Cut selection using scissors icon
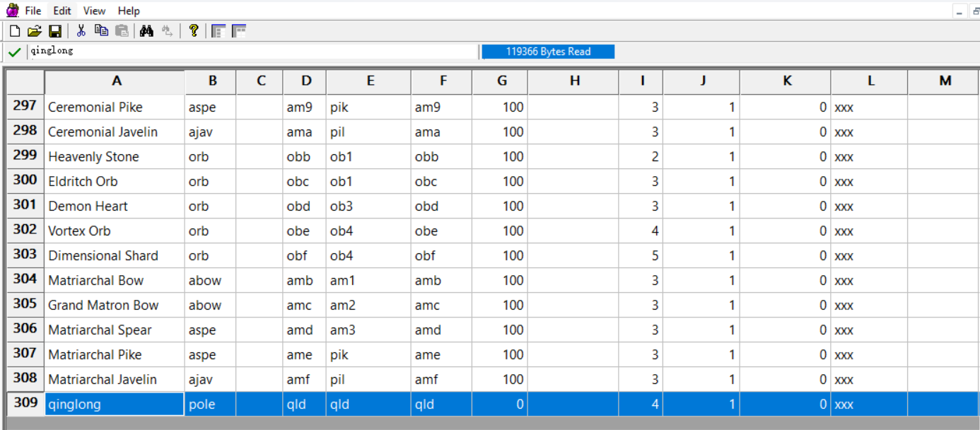 click(81, 31)
